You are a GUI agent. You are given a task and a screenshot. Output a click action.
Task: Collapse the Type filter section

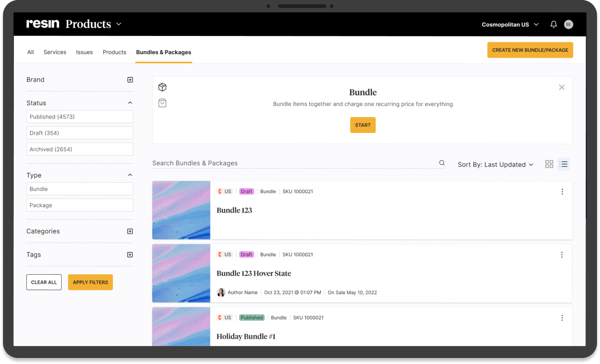(x=130, y=175)
